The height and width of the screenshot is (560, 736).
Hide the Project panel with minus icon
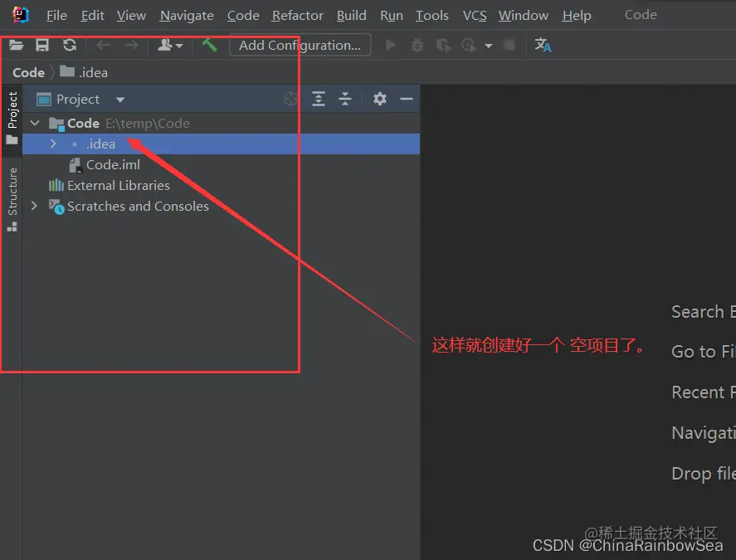pyautogui.click(x=407, y=99)
